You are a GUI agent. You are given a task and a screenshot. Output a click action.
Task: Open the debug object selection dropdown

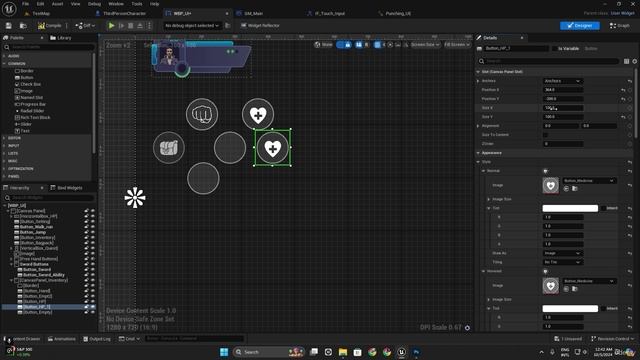[x=192, y=26]
